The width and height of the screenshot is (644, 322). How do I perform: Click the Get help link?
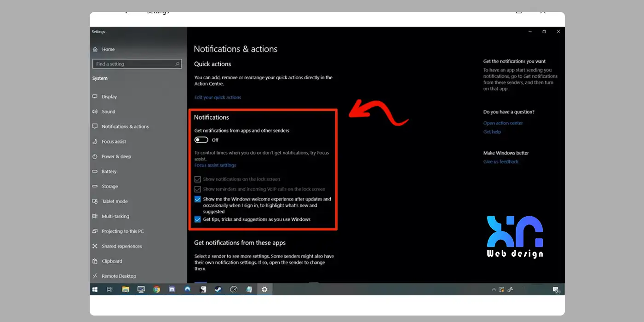pyautogui.click(x=492, y=132)
